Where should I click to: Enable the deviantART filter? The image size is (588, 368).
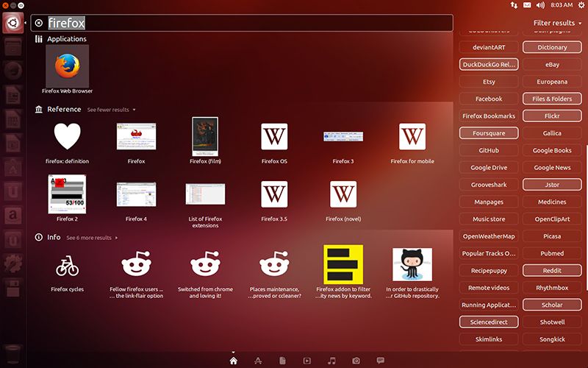tap(489, 47)
